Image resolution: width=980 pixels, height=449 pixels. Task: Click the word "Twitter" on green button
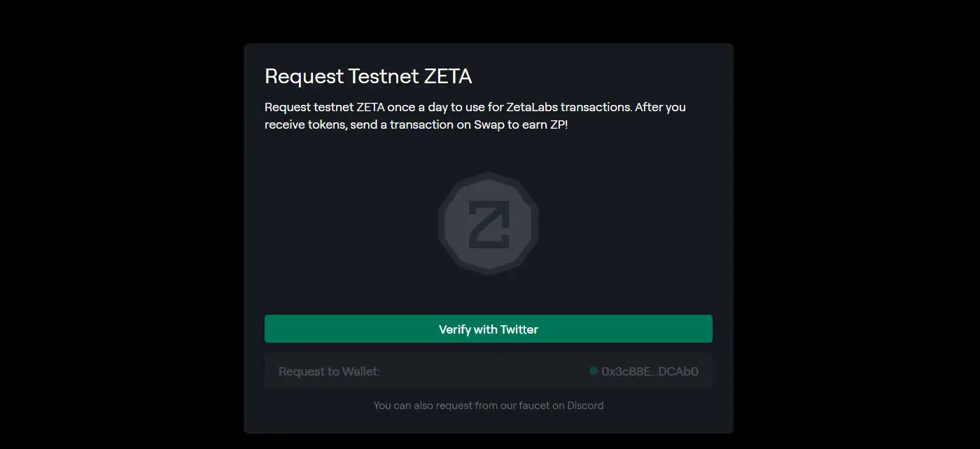click(x=519, y=329)
